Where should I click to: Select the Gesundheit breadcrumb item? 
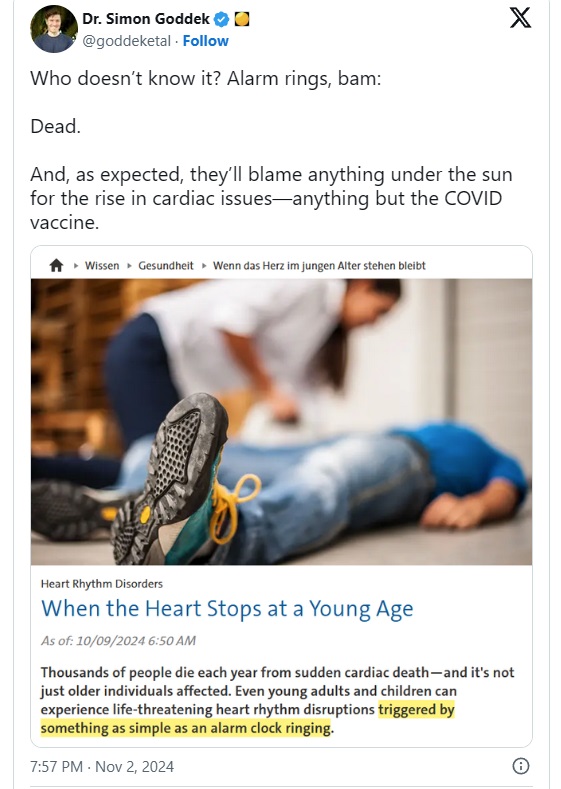click(x=166, y=266)
